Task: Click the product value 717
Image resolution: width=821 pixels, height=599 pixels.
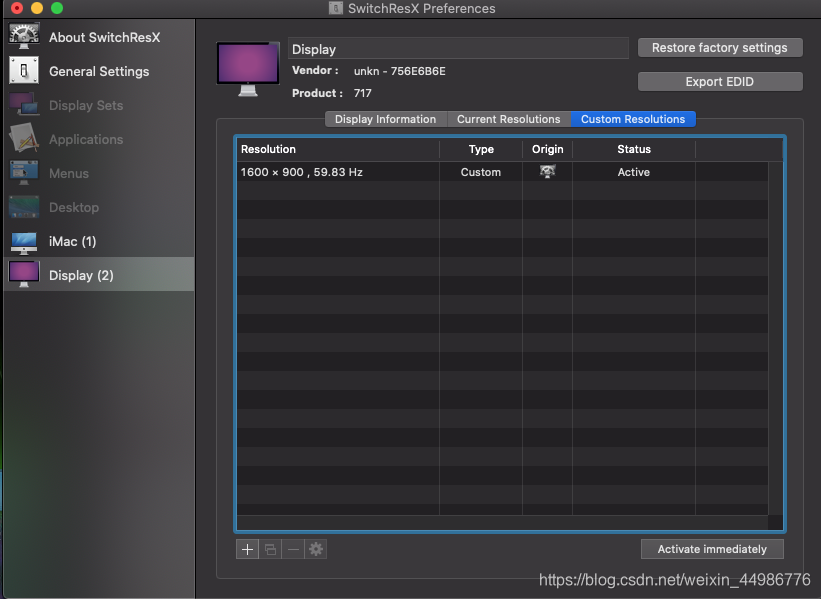Action: coord(362,93)
